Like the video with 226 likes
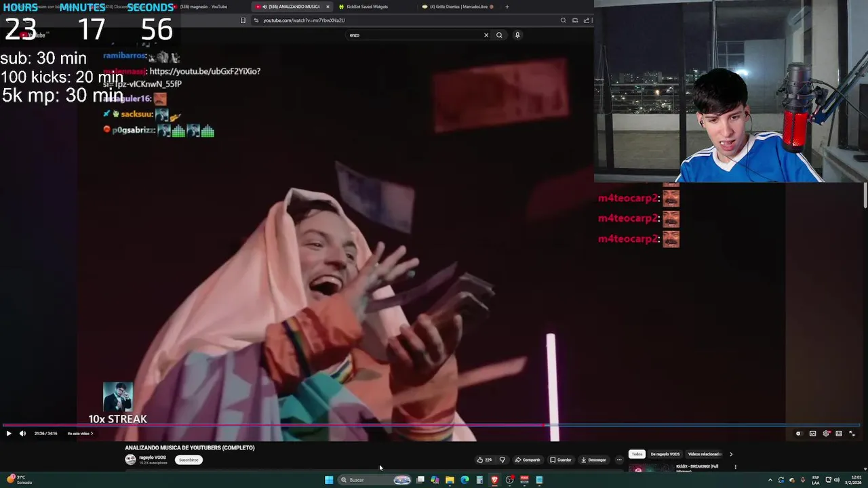Screen dimensions: 868x488 (x=484, y=460)
